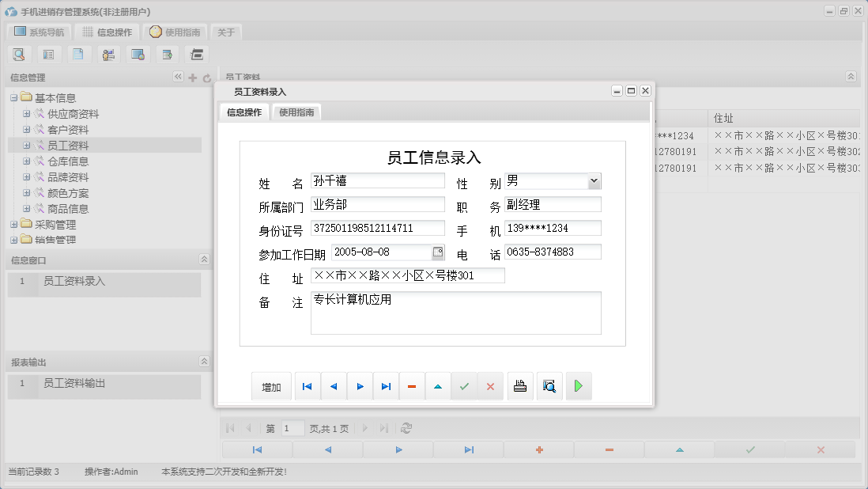
Task: Select the search/query toolbar icon
Action: tap(19, 55)
